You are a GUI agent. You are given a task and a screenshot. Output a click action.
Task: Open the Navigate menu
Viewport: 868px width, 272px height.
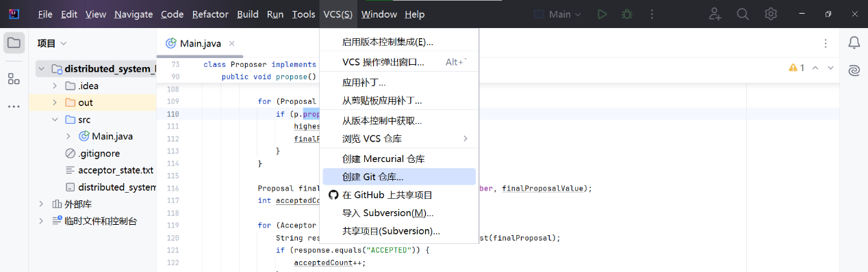click(133, 14)
